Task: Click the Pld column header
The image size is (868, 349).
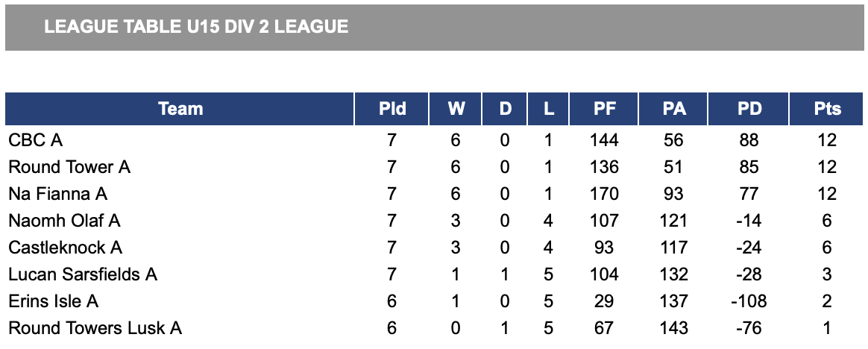Action: 392,109
